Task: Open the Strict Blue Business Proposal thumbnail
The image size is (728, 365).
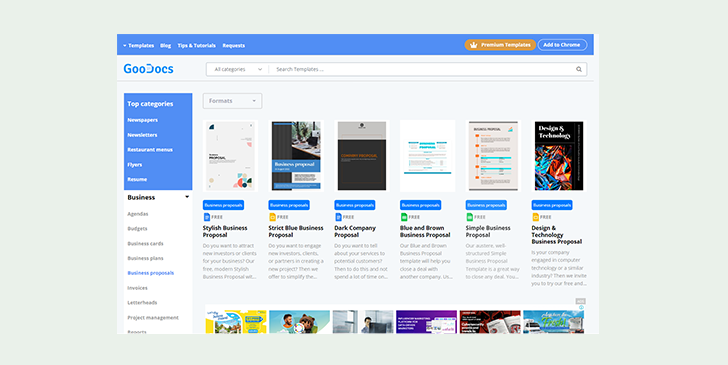Action: point(296,156)
